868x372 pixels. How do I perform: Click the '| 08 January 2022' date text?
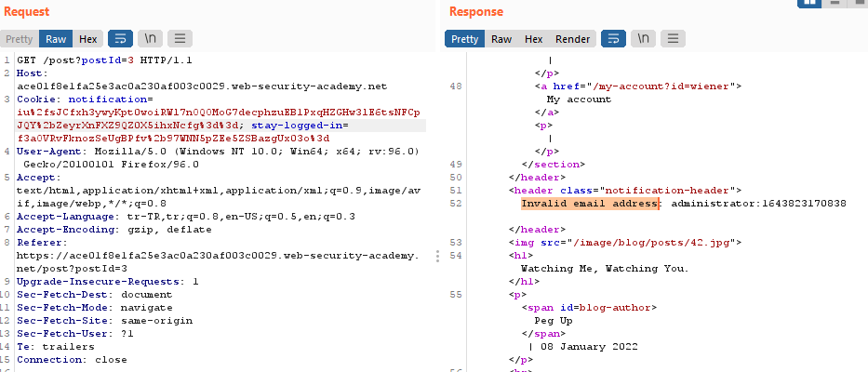pos(583,347)
